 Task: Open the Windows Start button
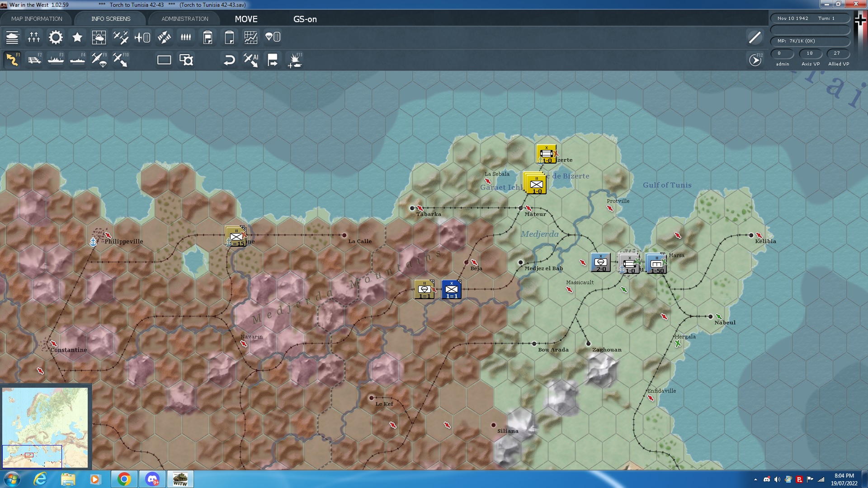[12, 479]
